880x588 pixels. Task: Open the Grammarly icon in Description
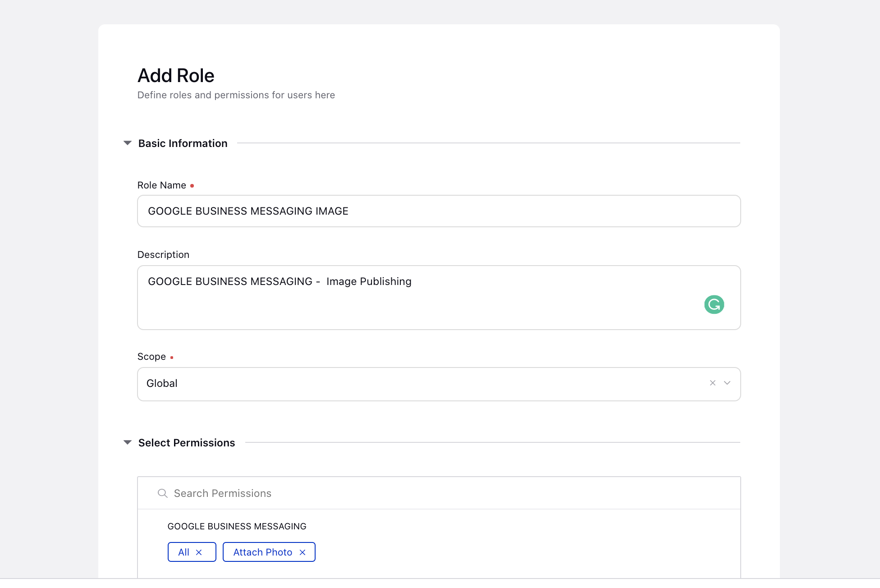click(x=714, y=304)
